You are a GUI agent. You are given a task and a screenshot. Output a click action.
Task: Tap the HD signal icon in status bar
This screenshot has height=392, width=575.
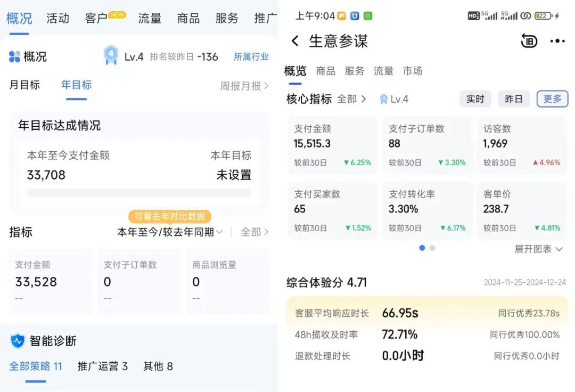473,16
